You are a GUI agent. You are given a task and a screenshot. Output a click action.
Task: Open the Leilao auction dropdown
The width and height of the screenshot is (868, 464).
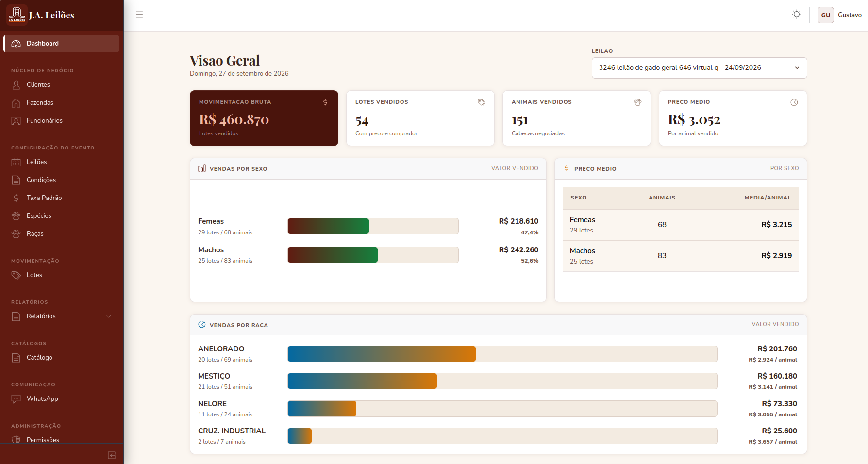(699, 68)
